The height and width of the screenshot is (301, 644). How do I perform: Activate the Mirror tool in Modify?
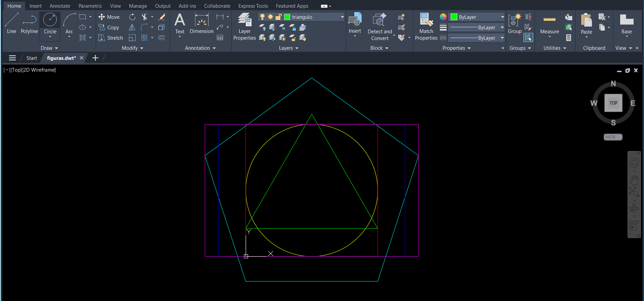click(132, 28)
